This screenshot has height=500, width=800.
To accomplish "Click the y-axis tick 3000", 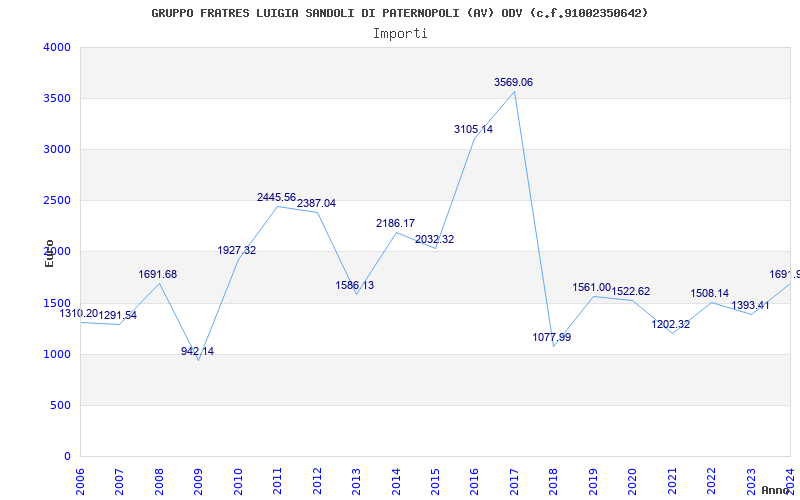I will coord(57,149).
